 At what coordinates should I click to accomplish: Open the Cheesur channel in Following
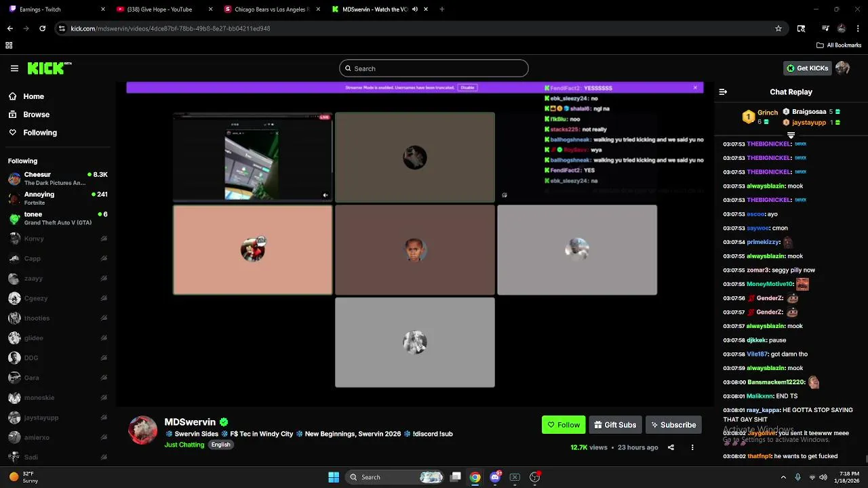pyautogui.click(x=58, y=179)
